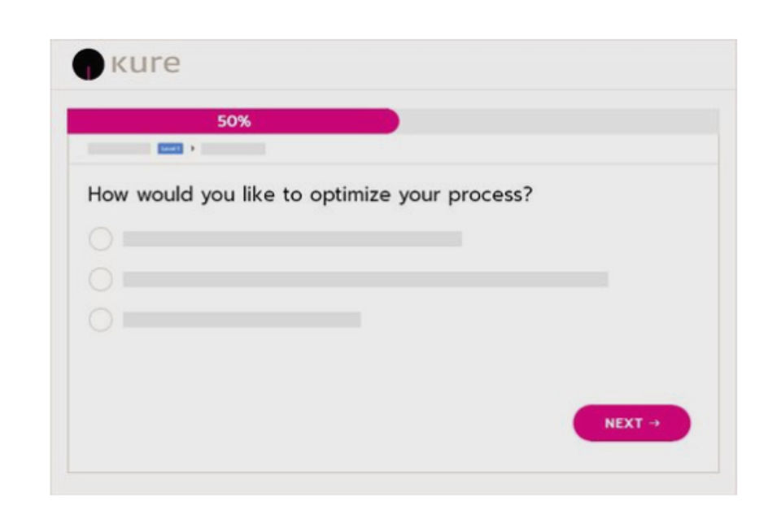Click the longest option label, second row

365,280
